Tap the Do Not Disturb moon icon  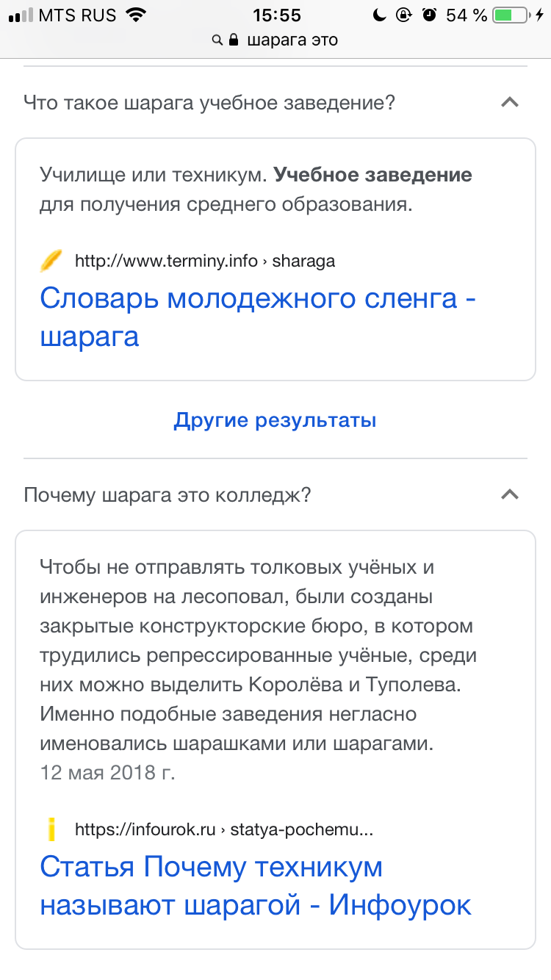(x=378, y=15)
